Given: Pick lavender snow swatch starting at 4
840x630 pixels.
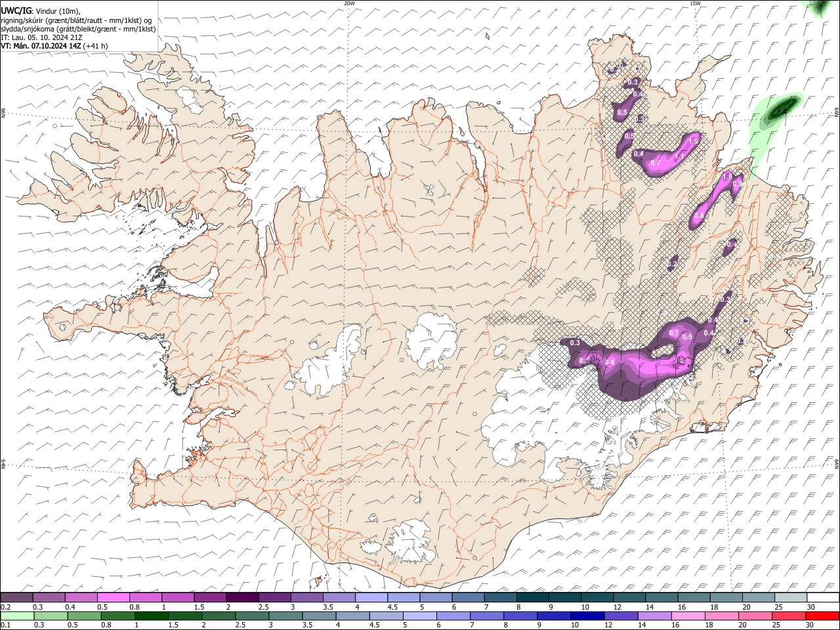Looking at the screenshot, I should [x=371, y=597].
